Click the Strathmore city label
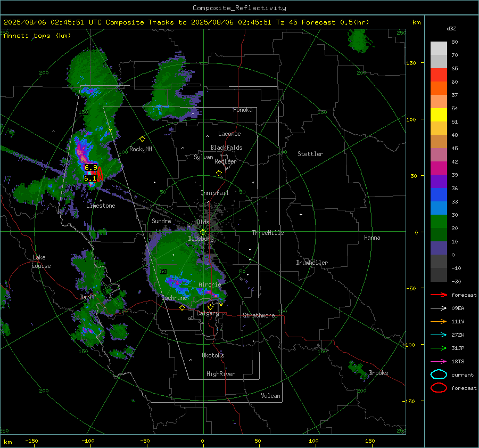 259,315
